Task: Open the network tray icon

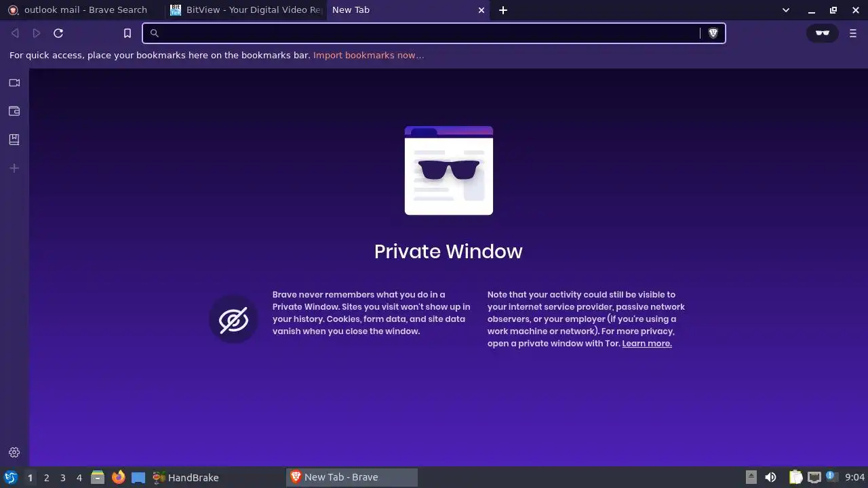Action: pos(814,478)
